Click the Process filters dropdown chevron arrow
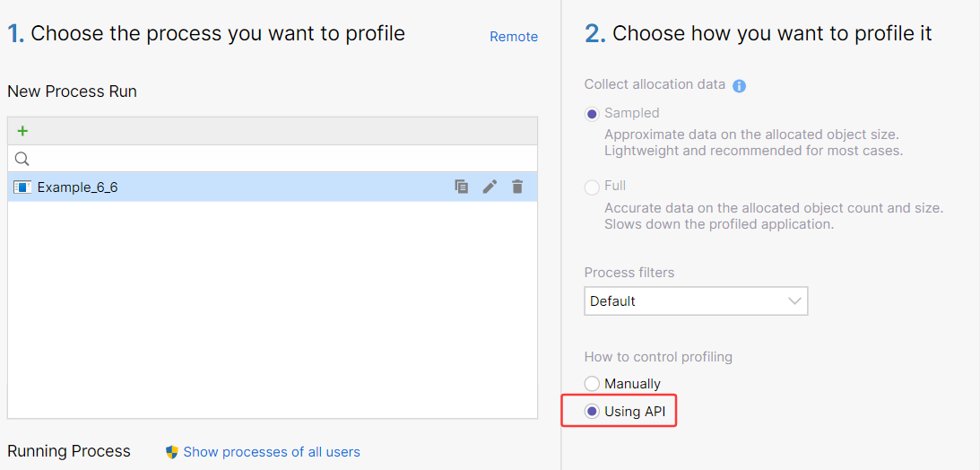This screenshot has width=980, height=470. [794, 301]
